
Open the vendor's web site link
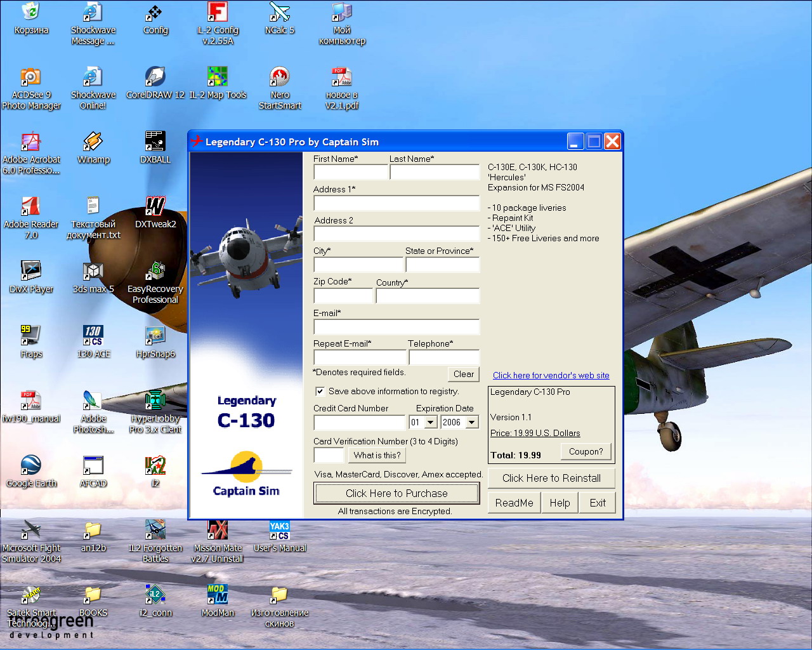(x=551, y=375)
